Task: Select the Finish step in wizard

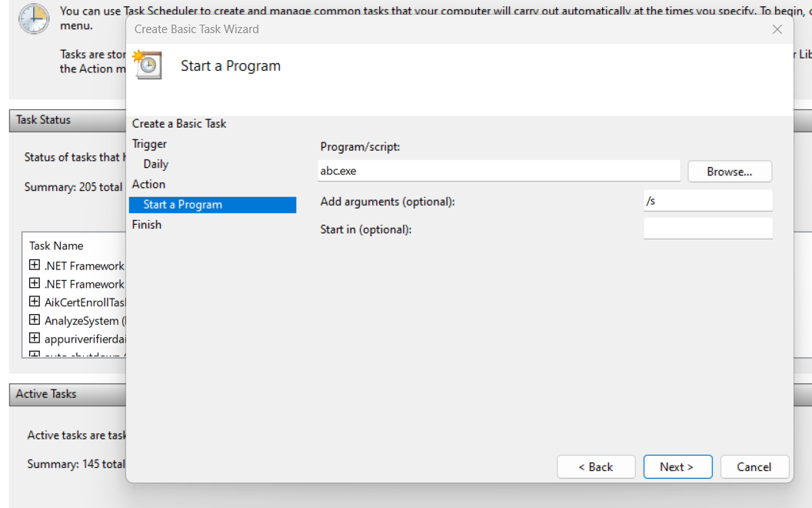Action: click(x=147, y=225)
